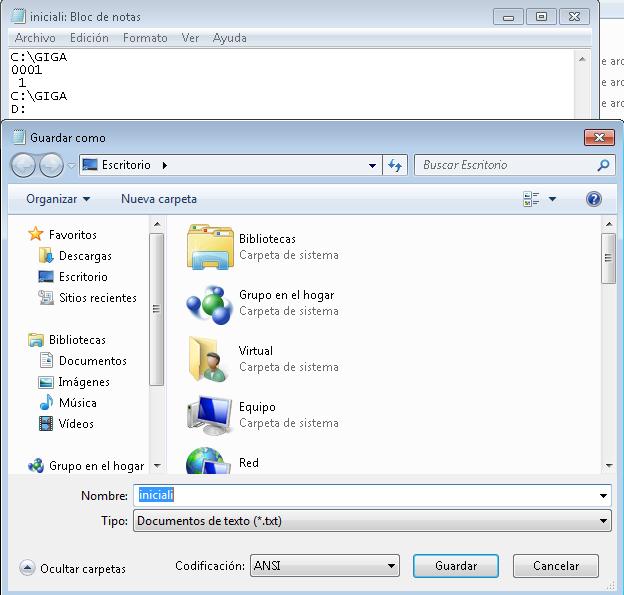Open Música library in sidebar
This screenshot has width=624, height=595.
click(x=78, y=403)
